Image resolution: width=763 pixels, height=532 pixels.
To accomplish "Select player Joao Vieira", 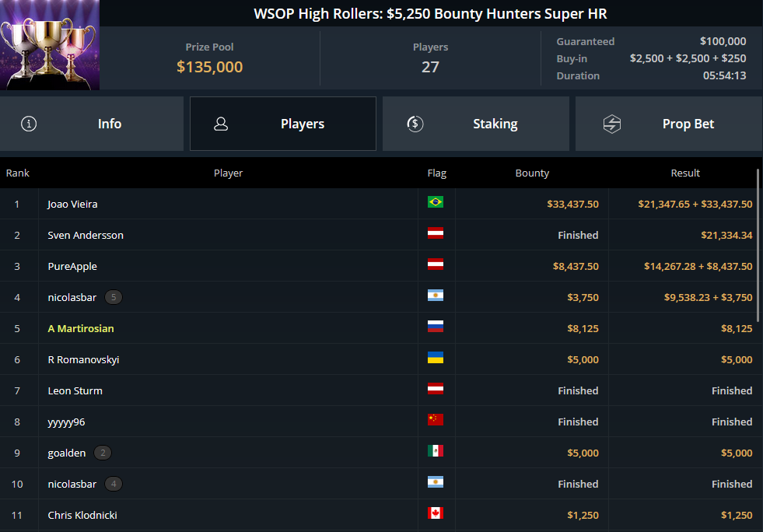I will click(x=72, y=204).
